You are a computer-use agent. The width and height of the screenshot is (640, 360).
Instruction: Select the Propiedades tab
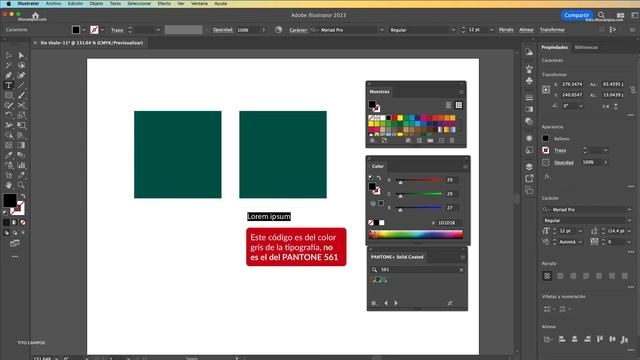[554, 47]
